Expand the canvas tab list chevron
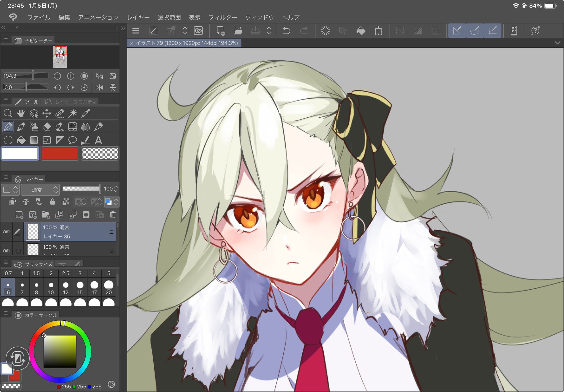 557,43
